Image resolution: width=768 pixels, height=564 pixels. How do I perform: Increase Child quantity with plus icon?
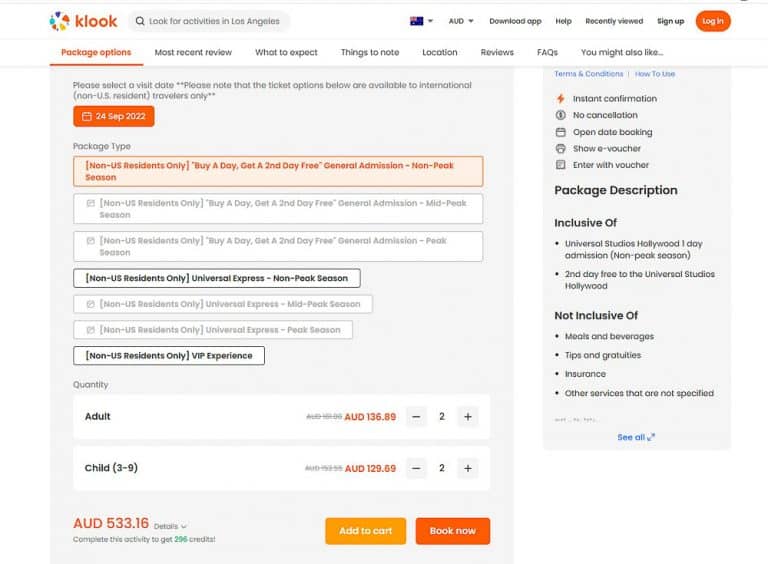[x=467, y=468]
